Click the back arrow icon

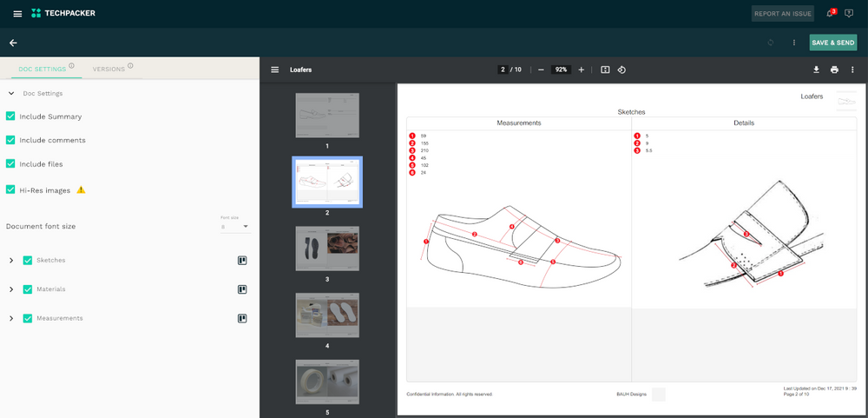[13, 43]
